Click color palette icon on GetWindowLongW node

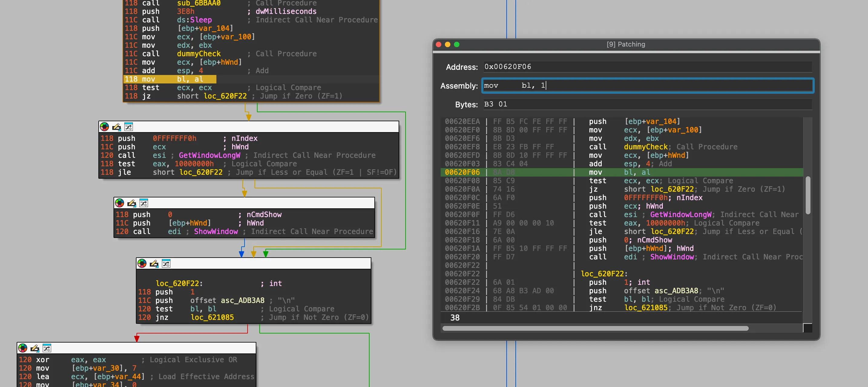coord(104,127)
